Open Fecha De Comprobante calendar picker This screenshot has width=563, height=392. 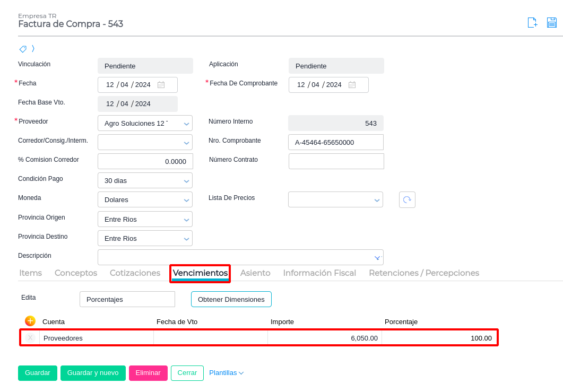[x=352, y=85]
